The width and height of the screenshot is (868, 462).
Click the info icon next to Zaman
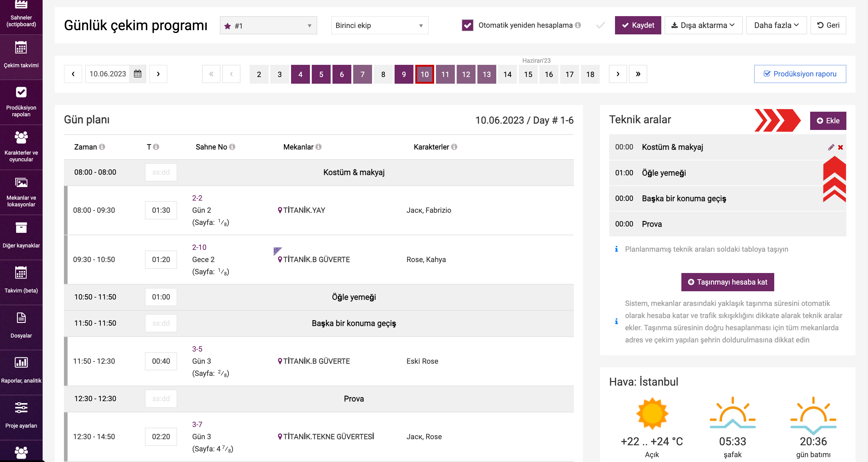pyautogui.click(x=102, y=147)
